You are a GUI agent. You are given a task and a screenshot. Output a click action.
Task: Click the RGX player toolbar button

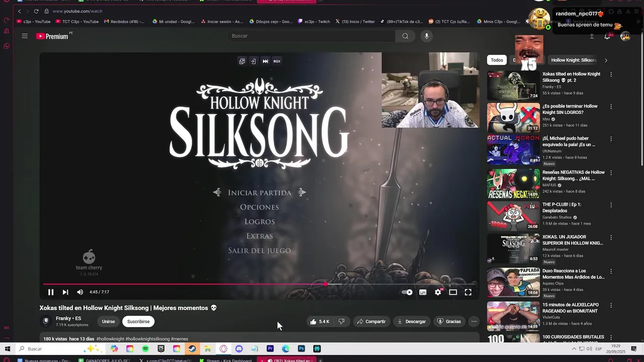pos(277,61)
